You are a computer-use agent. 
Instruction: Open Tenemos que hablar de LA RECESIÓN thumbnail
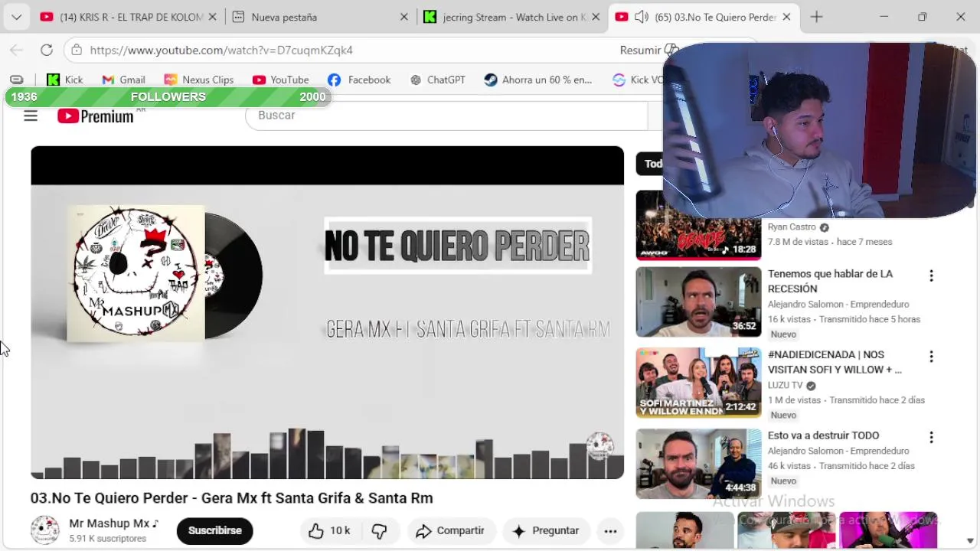(698, 302)
